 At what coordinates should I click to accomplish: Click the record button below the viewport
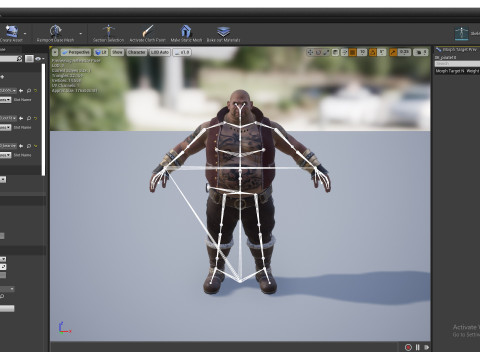(408, 347)
